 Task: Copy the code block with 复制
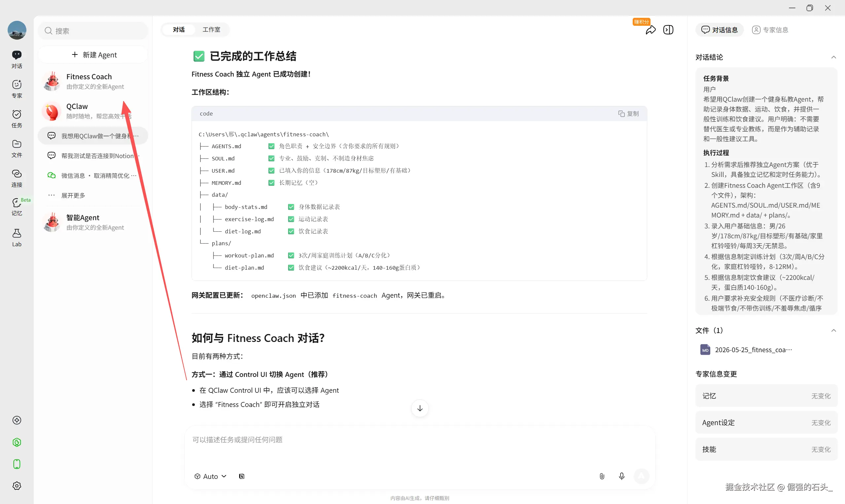pyautogui.click(x=628, y=114)
